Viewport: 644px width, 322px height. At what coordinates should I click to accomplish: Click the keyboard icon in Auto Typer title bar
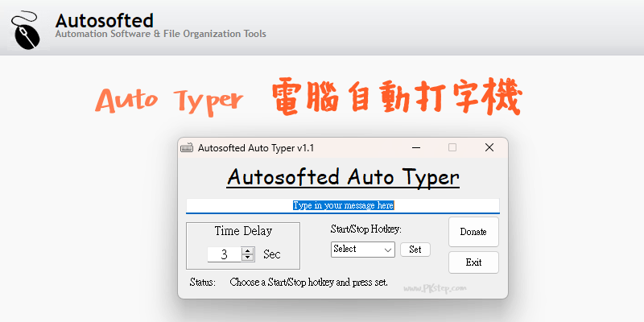point(187,147)
